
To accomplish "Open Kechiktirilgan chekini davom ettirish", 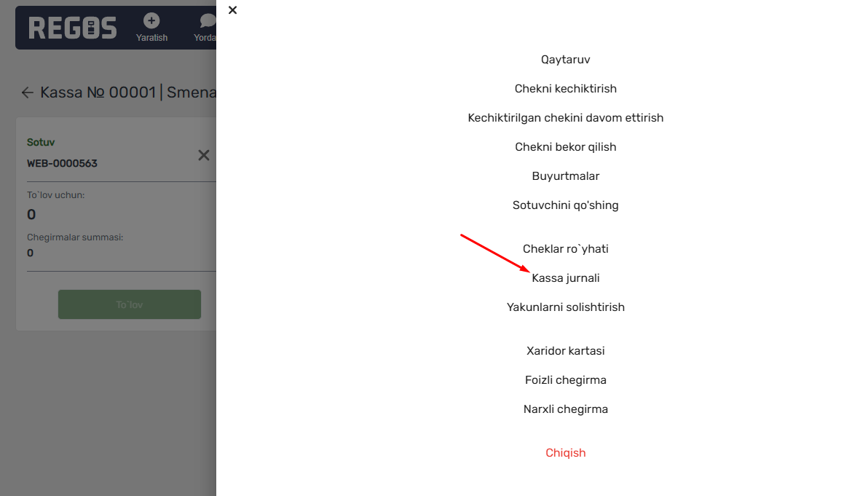I will click(565, 118).
